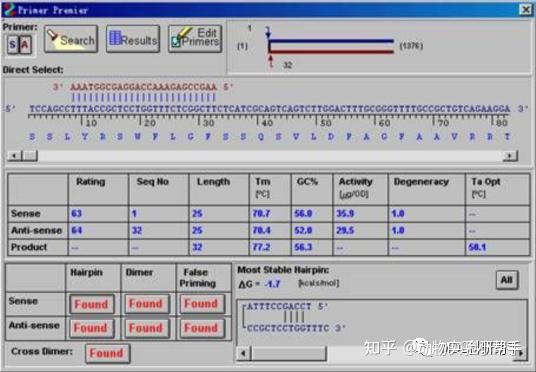Click the sense primer marker arrow in map

[268, 33]
